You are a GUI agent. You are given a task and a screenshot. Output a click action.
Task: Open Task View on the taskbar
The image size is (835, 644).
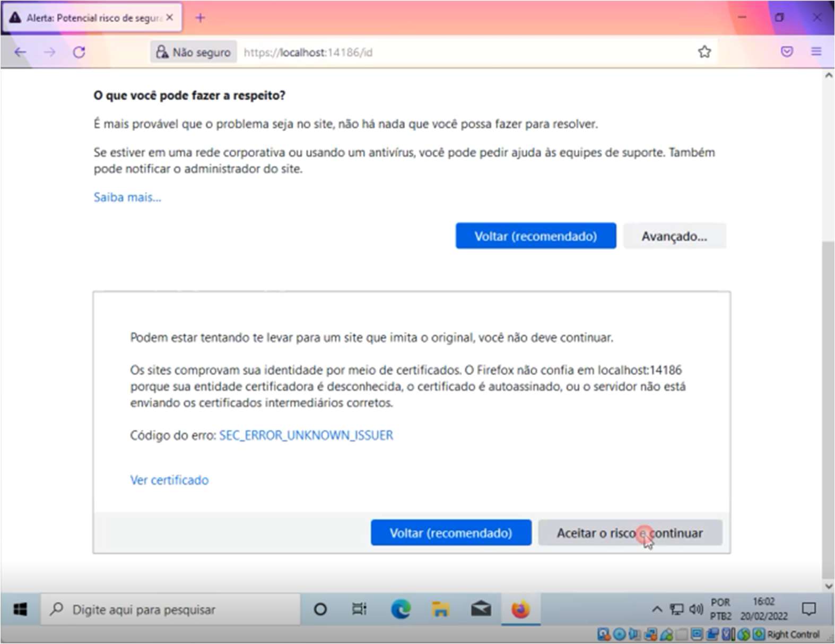[360, 610]
